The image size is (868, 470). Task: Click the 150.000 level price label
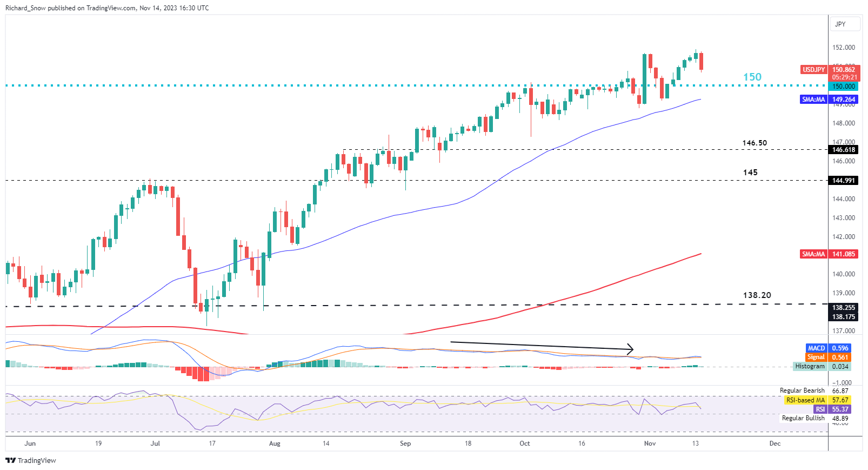[x=843, y=87]
